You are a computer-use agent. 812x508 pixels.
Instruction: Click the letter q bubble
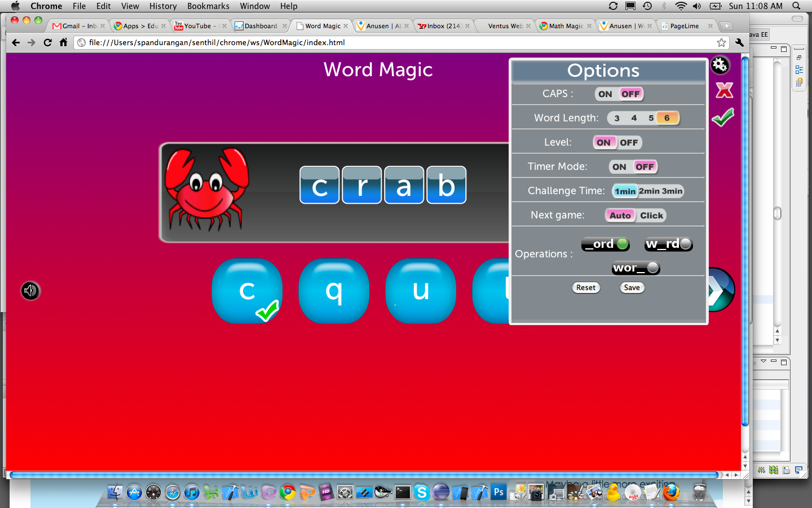tap(334, 291)
